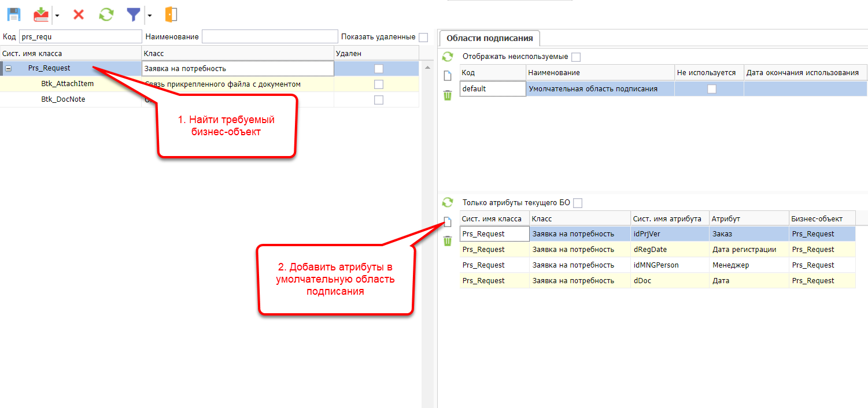Check 'Только атрибуты текущего БО' box
This screenshot has width=868, height=408.
tap(577, 203)
